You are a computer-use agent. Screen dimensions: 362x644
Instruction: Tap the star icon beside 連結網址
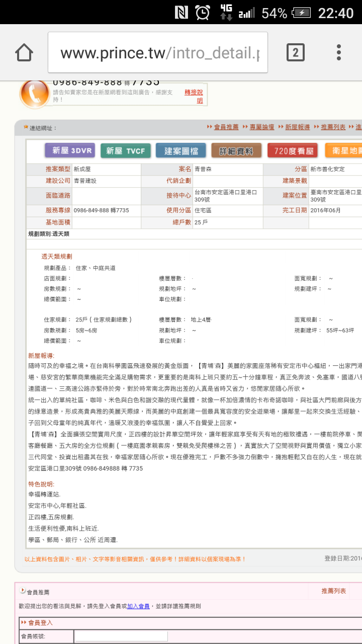point(26,127)
